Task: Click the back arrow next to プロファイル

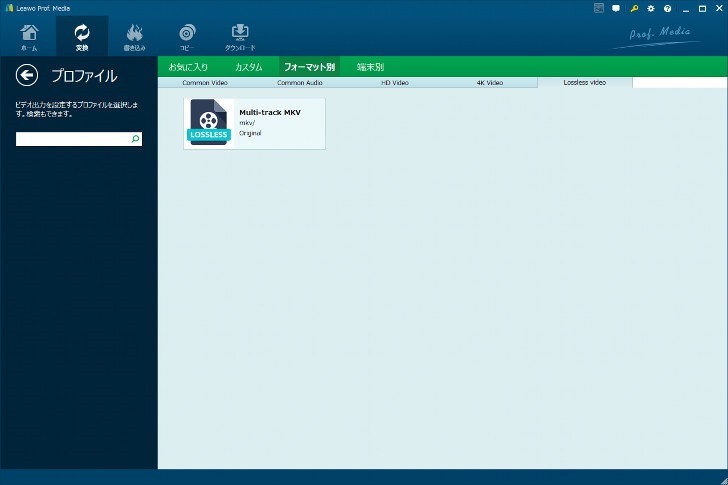Action: (x=27, y=75)
